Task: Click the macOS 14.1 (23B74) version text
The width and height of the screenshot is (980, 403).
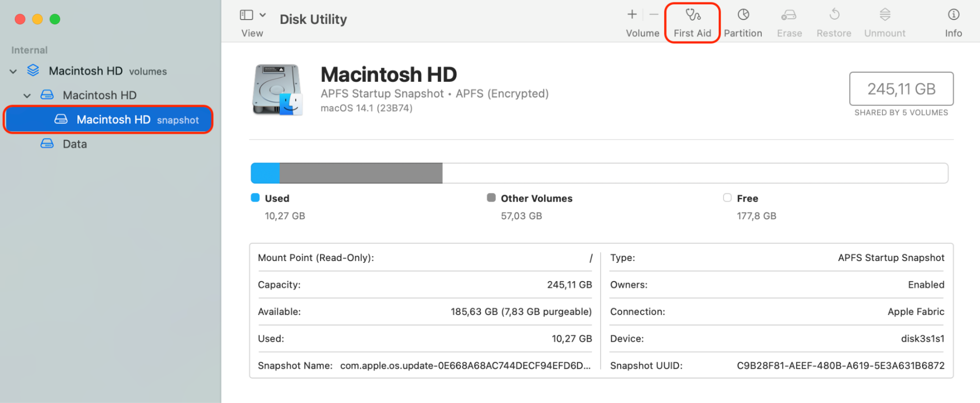Action: point(366,108)
